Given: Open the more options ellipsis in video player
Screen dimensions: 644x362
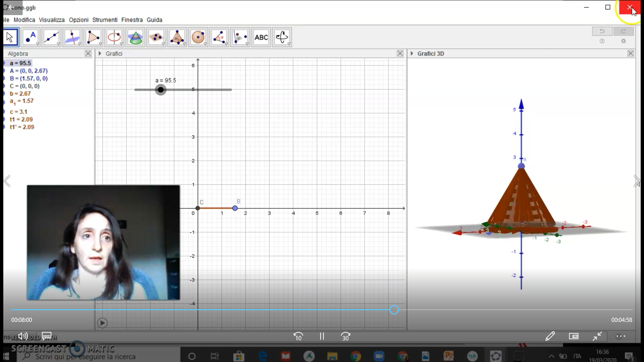Looking at the screenshot, I should [620, 336].
